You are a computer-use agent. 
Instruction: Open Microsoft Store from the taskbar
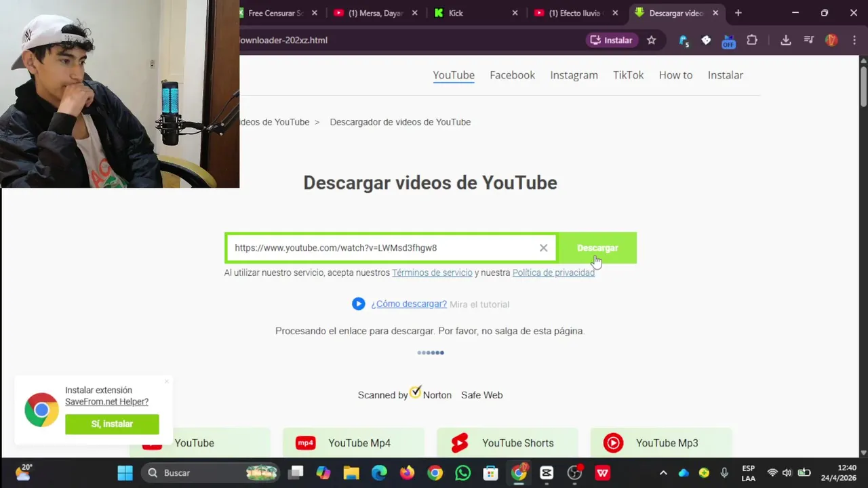tap(490, 473)
